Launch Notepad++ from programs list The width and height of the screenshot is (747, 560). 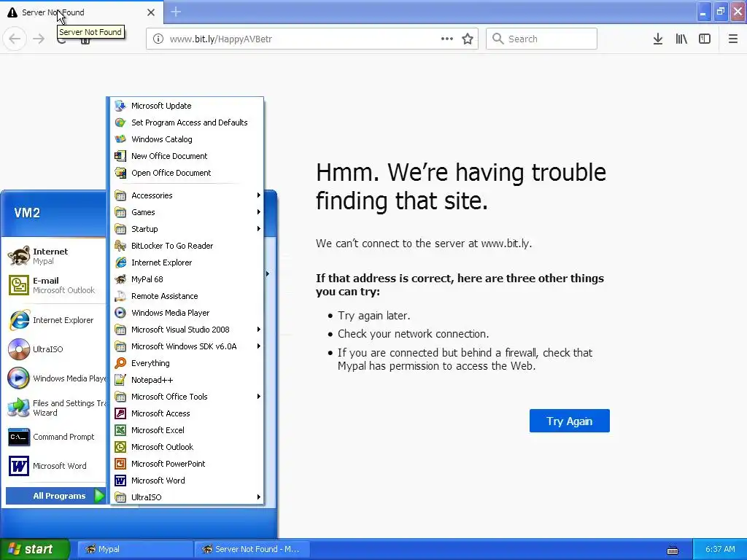tap(187, 380)
